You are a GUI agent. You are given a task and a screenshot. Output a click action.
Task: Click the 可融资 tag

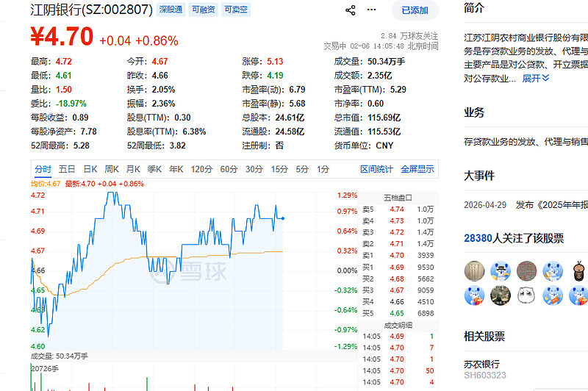pos(204,10)
